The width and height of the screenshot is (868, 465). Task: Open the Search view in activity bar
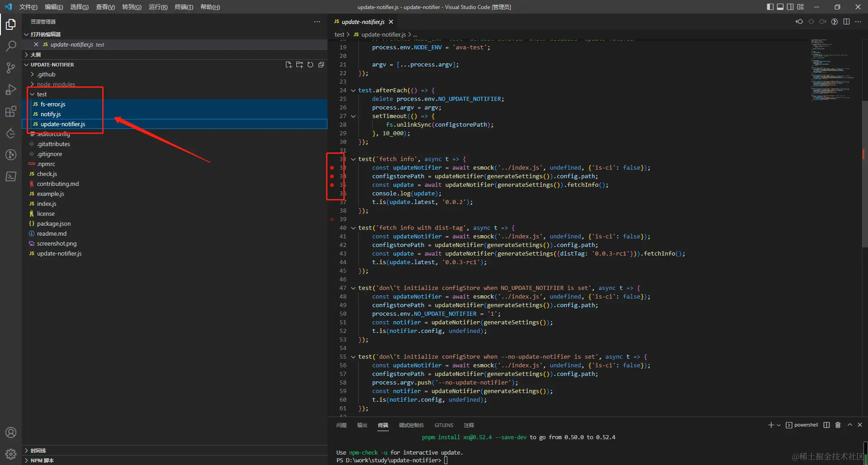(11, 46)
